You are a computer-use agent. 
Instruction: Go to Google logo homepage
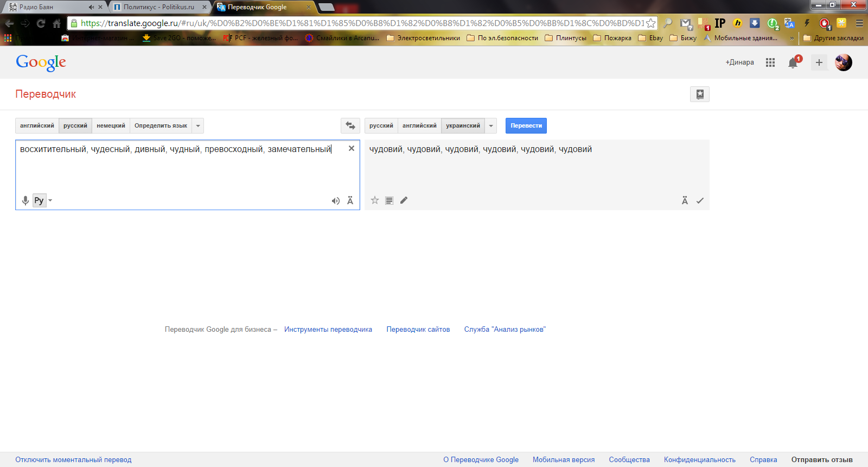tap(41, 62)
